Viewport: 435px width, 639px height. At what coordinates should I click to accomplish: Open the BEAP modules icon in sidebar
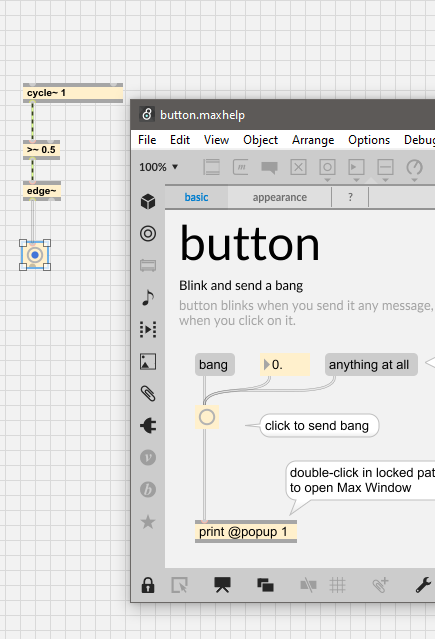pos(148,489)
